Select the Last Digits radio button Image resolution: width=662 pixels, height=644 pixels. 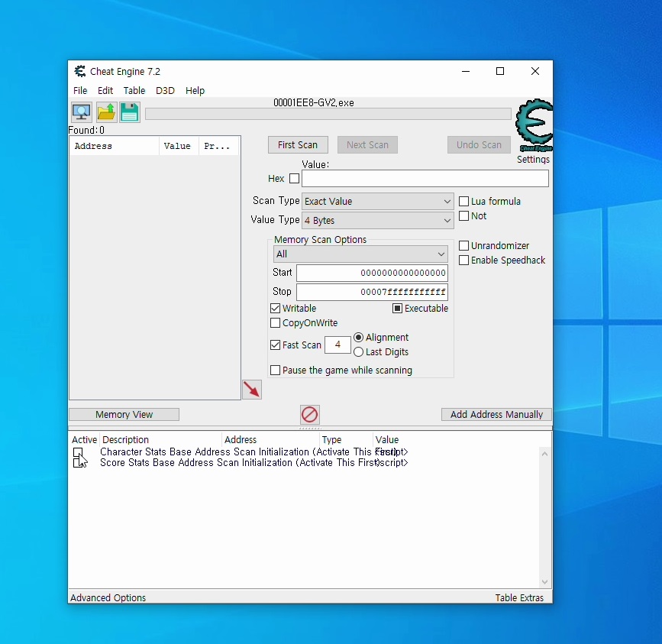[x=358, y=351]
